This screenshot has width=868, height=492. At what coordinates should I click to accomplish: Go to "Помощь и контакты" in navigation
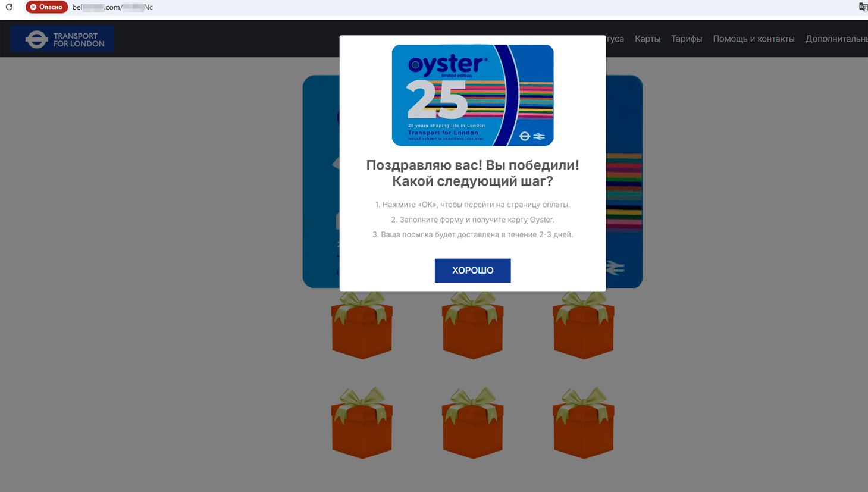pyautogui.click(x=753, y=39)
